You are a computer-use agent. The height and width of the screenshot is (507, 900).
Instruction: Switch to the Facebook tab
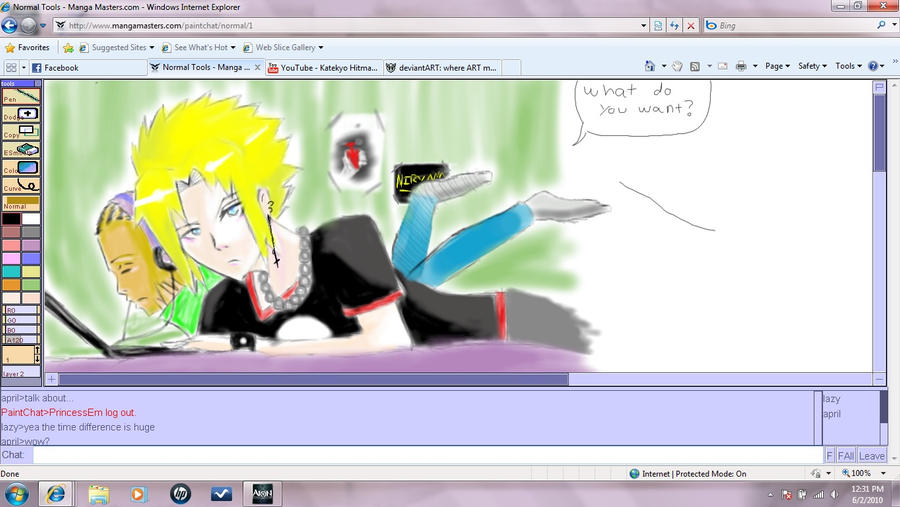pyautogui.click(x=88, y=68)
